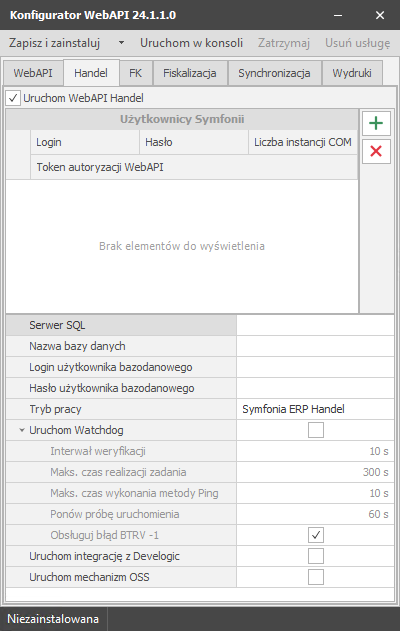Click Zapisz i zainstaluj button

(54, 43)
